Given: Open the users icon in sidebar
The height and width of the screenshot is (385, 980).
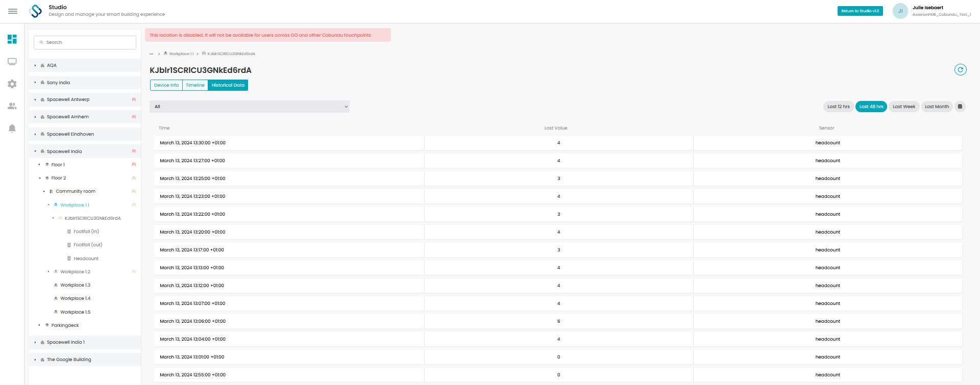Looking at the screenshot, I should tap(12, 106).
